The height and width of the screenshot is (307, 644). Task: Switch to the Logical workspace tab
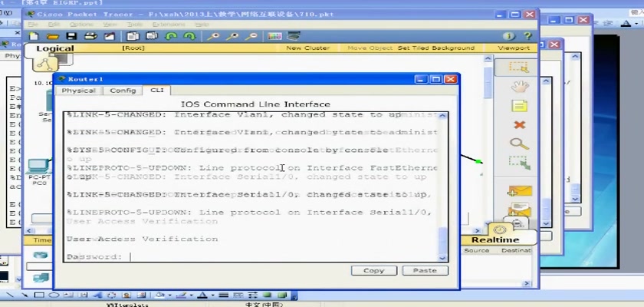pyautogui.click(x=54, y=48)
